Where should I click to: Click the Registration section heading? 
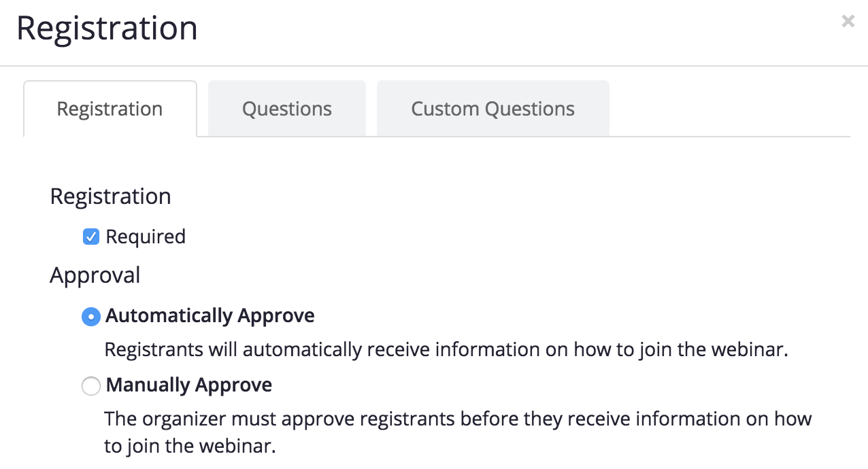coord(110,196)
